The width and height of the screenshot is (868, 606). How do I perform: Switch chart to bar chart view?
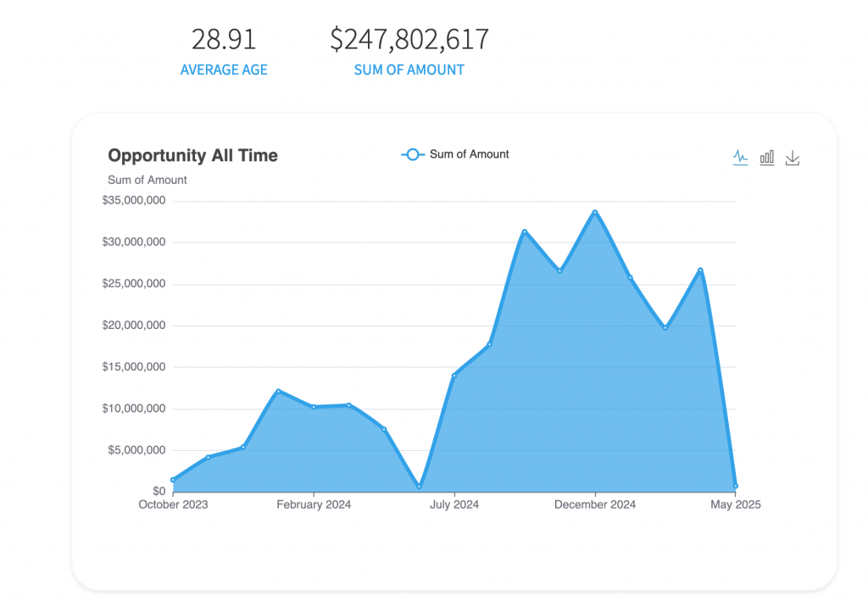tap(766, 158)
